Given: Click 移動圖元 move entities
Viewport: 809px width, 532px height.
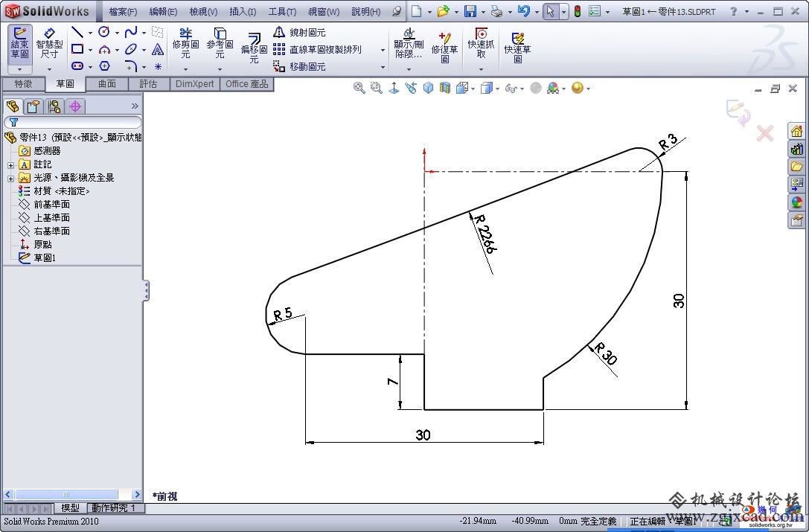Looking at the screenshot, I should click(x=300, y=66).
